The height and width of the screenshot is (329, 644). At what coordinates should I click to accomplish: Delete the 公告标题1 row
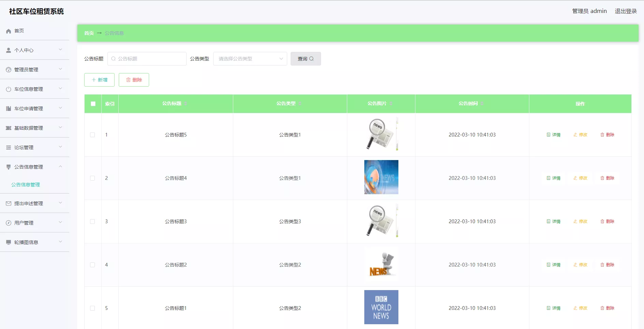point(608,308)
